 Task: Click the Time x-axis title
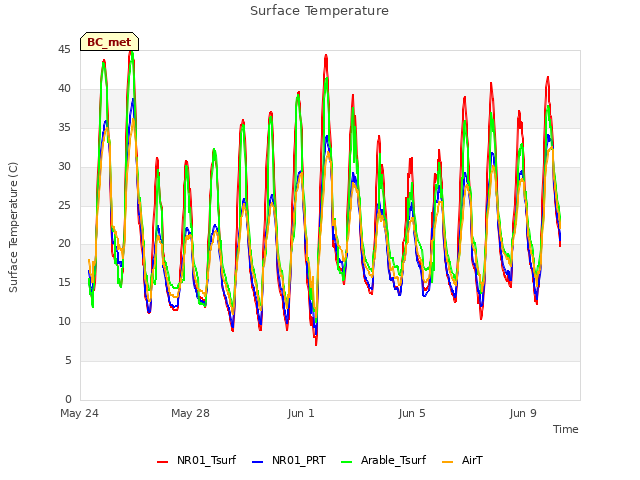pyautogui.click(x=565, y=429)
